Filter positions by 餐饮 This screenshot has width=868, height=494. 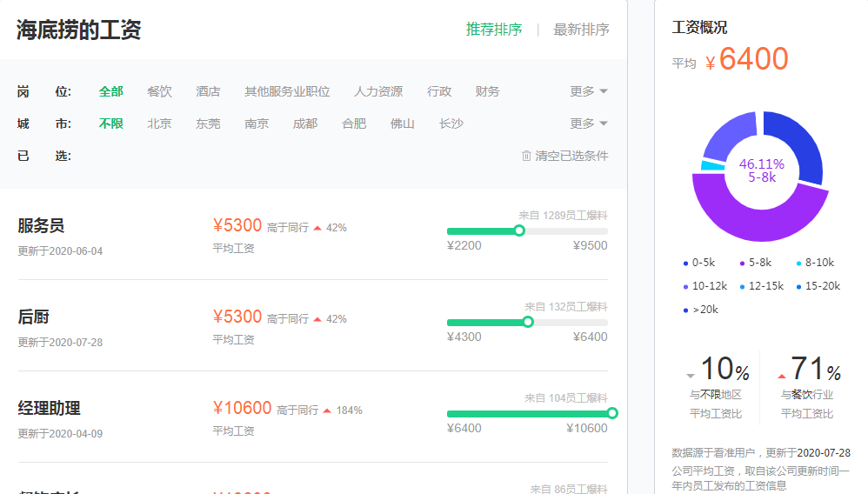click(159, 91)
